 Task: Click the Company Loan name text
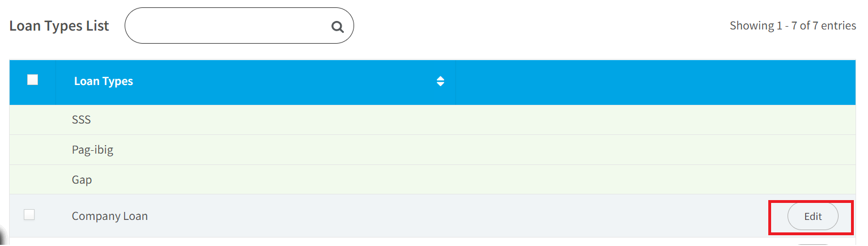click(110, 216)
